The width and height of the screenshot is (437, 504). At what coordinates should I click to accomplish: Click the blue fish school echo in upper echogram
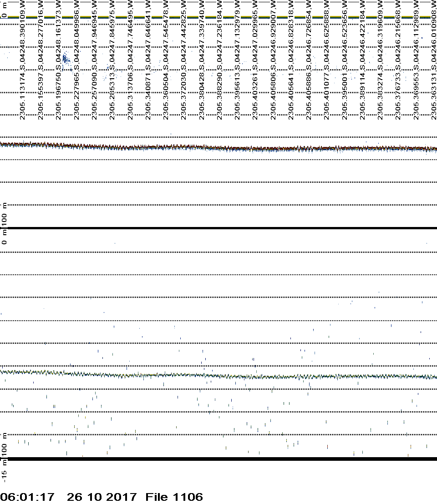65,59
